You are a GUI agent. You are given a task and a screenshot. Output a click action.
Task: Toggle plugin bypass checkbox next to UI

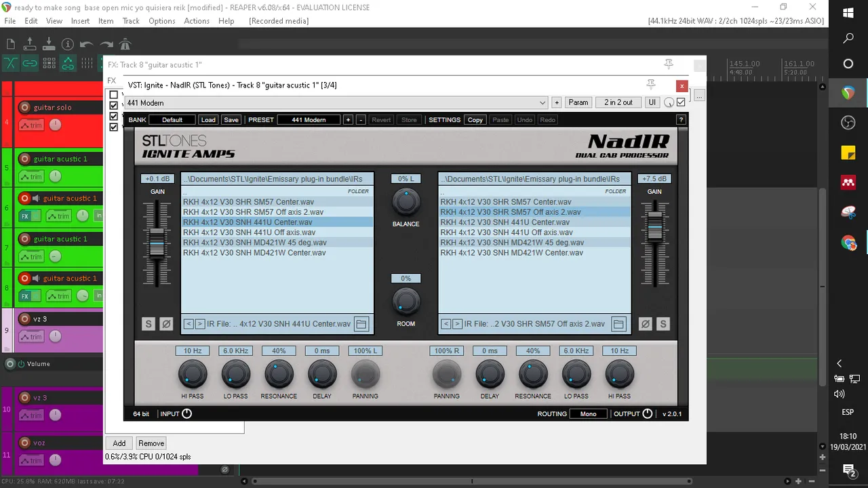click(681, 102)
